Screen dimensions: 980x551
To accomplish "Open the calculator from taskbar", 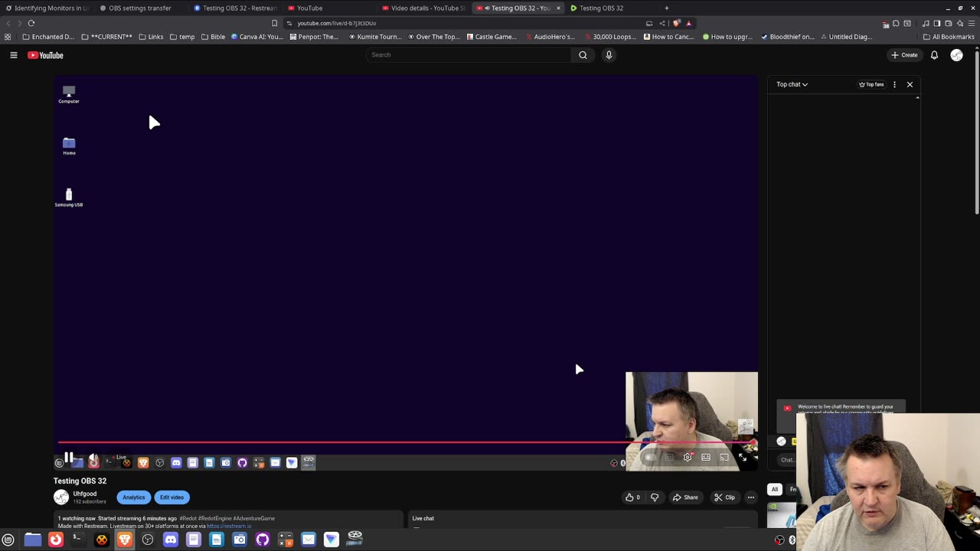I will click(286, 540).
